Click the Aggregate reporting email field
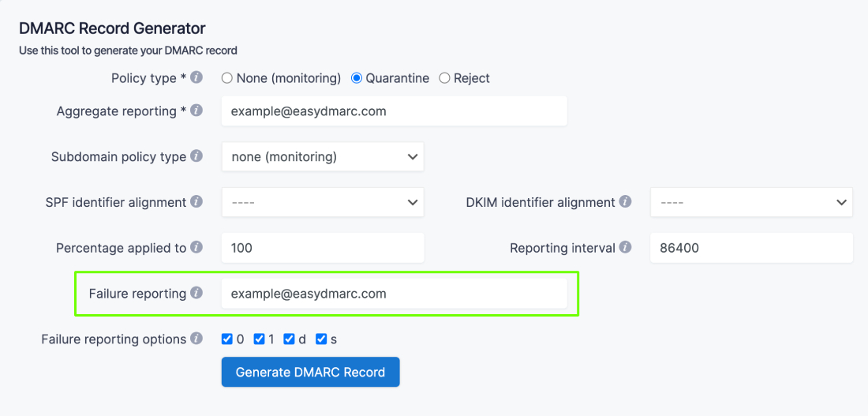Image resolution: width=868 pixels, height=416 pixels. pyautogui.click(x=394, y=111)
